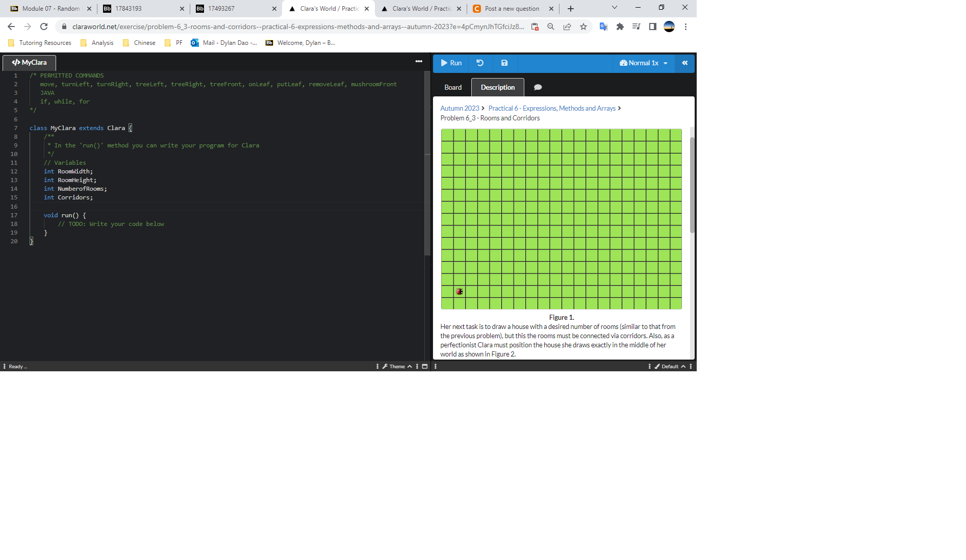Follow the Autumn 2023 breadcrumb link

[460, 109]
